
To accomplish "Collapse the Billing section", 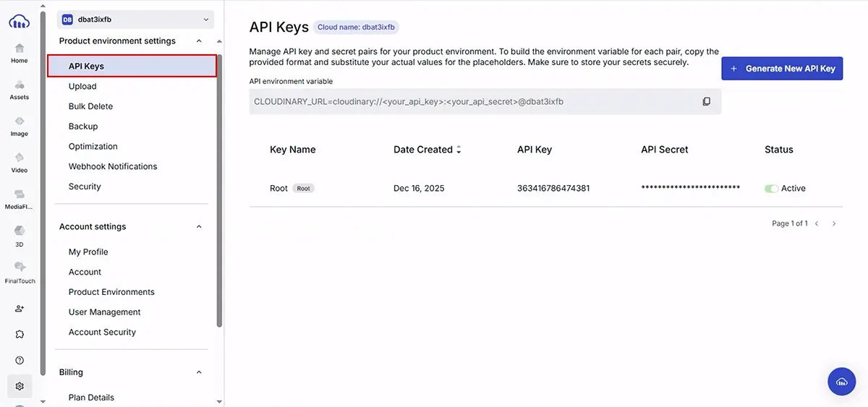I will (200, 372).
